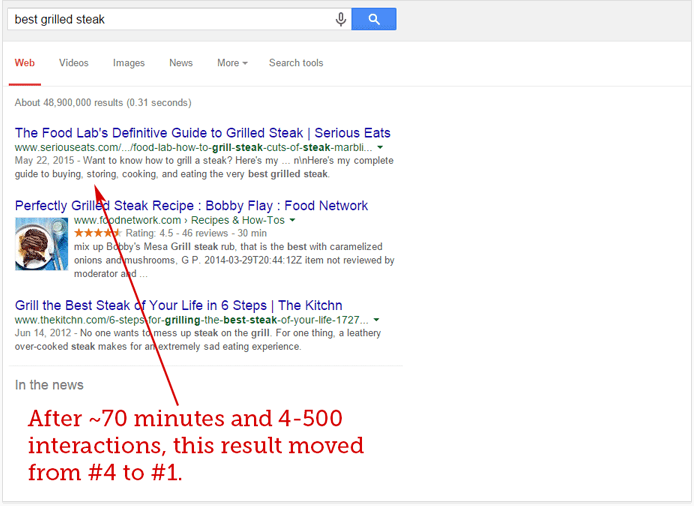Image resolution: width=694 pixels, height=506 pixels.
Task: Click the microphone voice search icon
Action: tap(340, 19)
